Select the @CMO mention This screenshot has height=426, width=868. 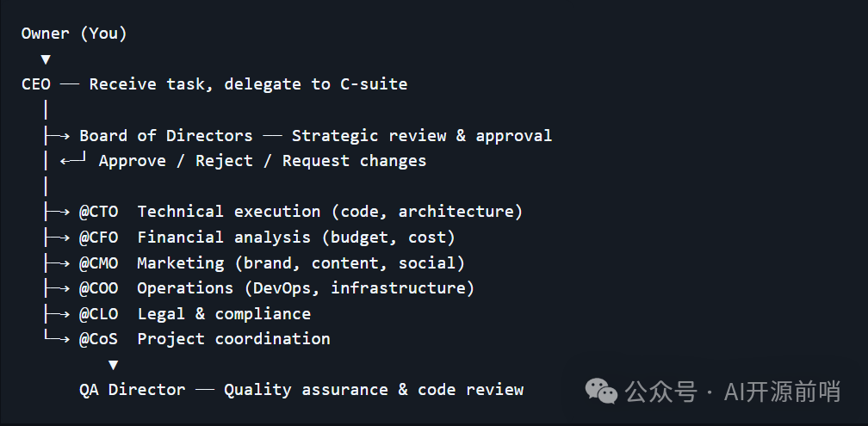tap(99, 262)
